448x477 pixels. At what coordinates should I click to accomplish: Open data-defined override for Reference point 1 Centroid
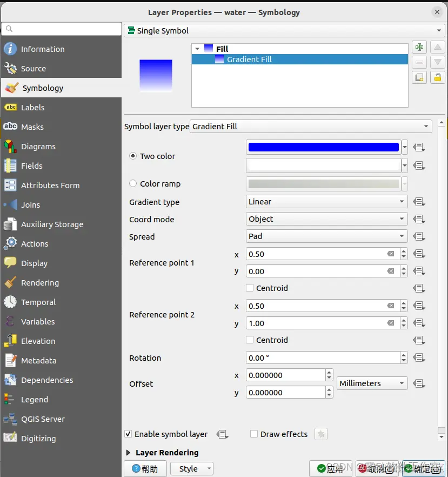[419, 288]
